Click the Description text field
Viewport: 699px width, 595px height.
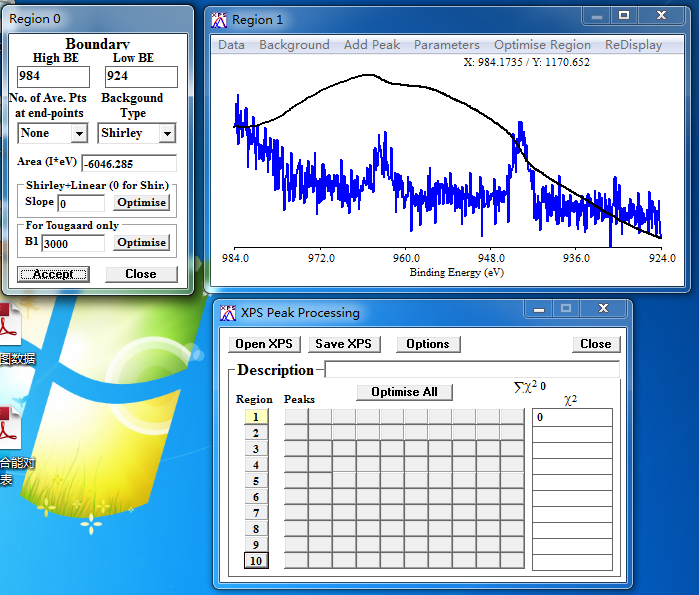[471, 370]
